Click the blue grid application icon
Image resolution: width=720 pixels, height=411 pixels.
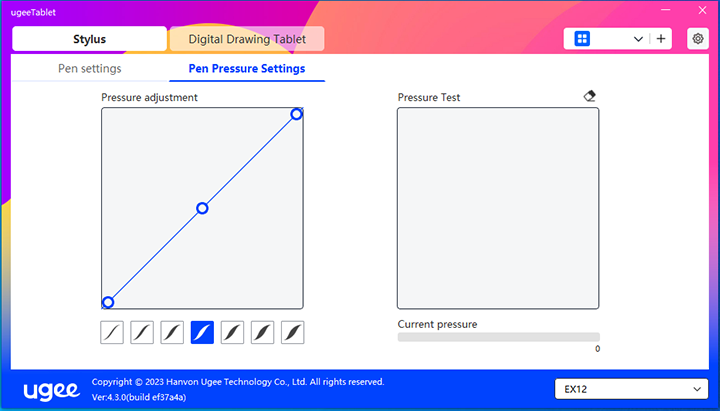coord(582,39)
